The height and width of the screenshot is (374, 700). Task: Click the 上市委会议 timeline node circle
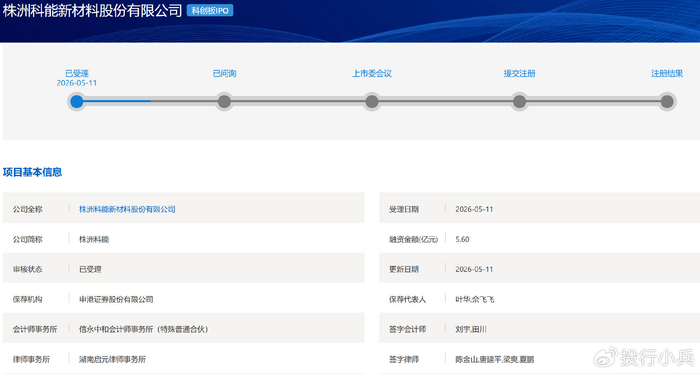coord(372,102)
